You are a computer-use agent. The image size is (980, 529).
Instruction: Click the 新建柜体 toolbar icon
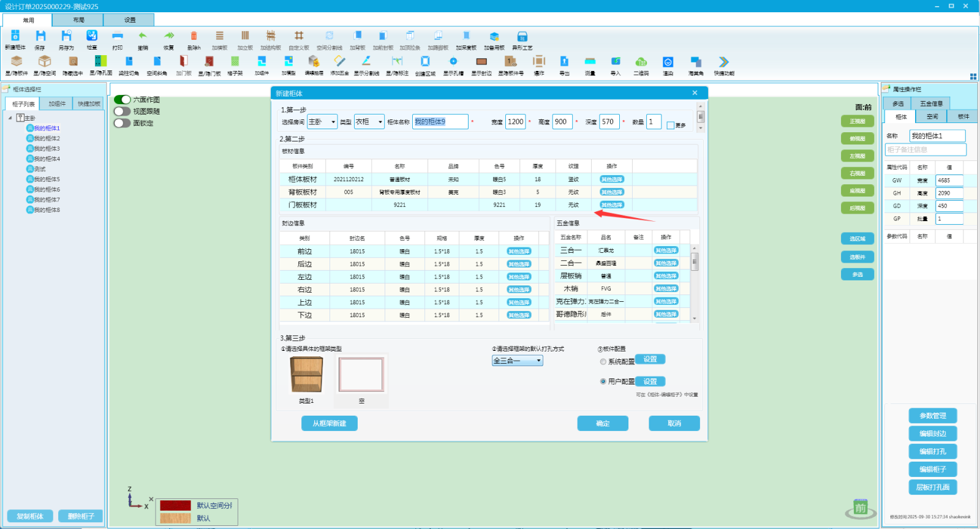(x=15, y=38)
